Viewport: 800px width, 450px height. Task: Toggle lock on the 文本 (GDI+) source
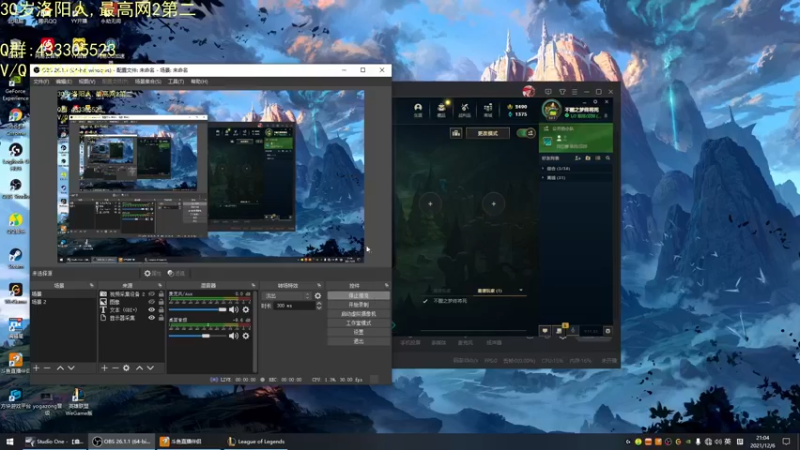161,310
